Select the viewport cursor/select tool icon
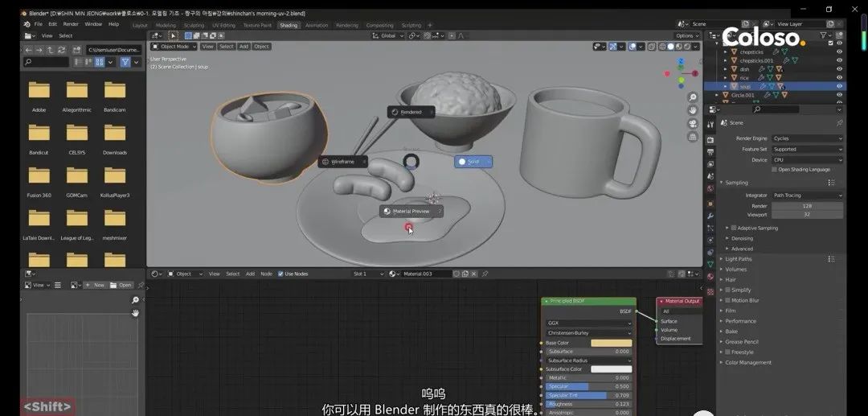The width and height of the screenshot is (868, 416). click(174, 35)
